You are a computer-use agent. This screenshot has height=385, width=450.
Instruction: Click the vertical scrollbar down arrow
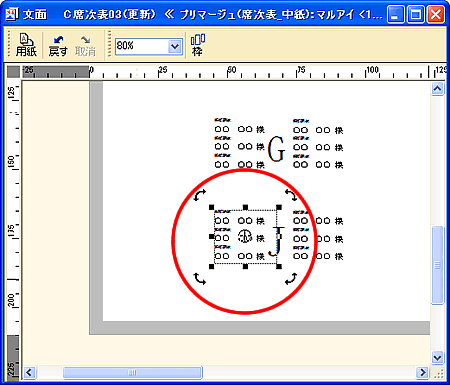pyautogui.click(x=437, y=358)
